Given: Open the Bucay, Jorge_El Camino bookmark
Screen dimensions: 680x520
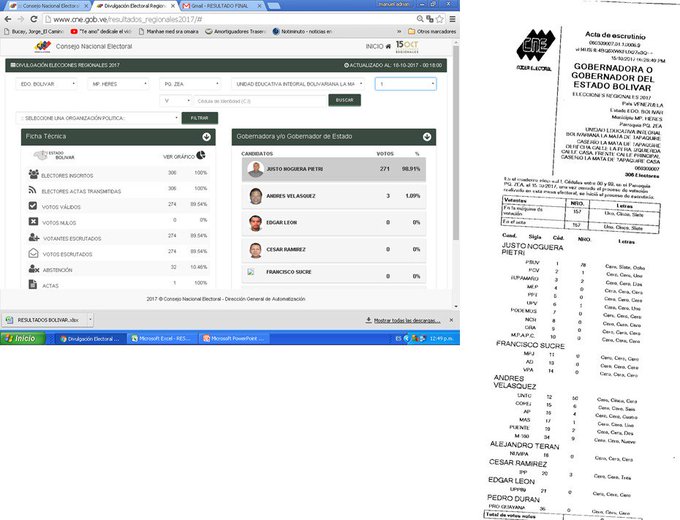Looking at the screenshot, I should 34,31.
